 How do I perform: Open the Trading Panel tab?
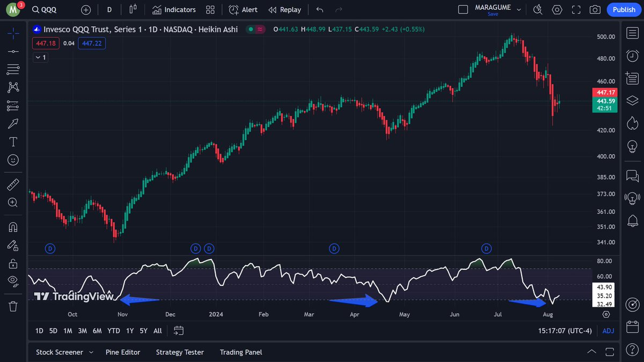[x=241, y=352]
